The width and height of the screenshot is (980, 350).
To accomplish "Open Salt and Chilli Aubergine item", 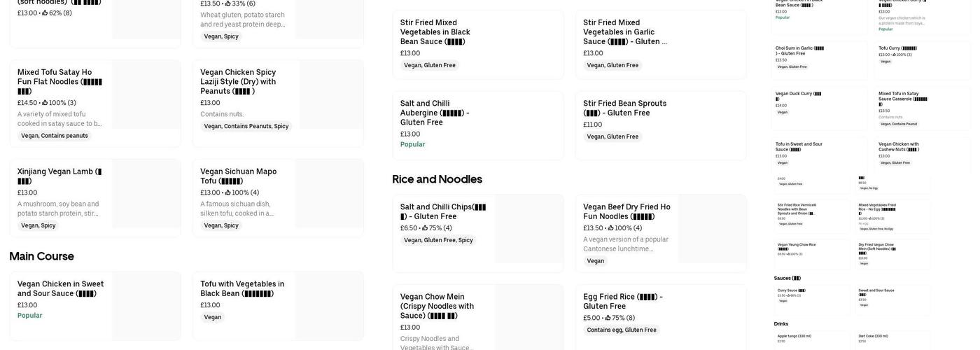I will click(435, 113).
